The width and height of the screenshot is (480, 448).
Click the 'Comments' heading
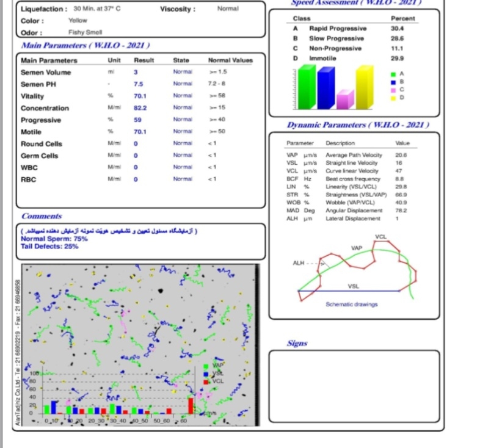tap(42, 216)
